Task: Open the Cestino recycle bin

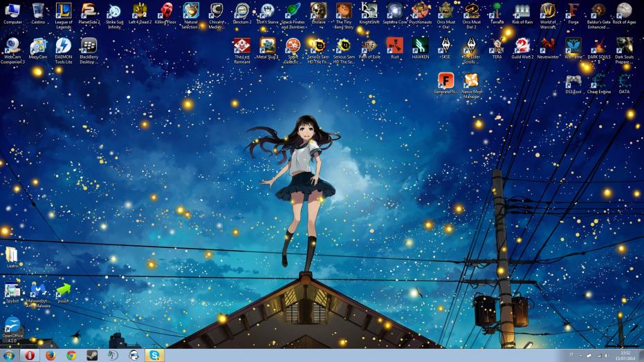Action: [38, 14]
